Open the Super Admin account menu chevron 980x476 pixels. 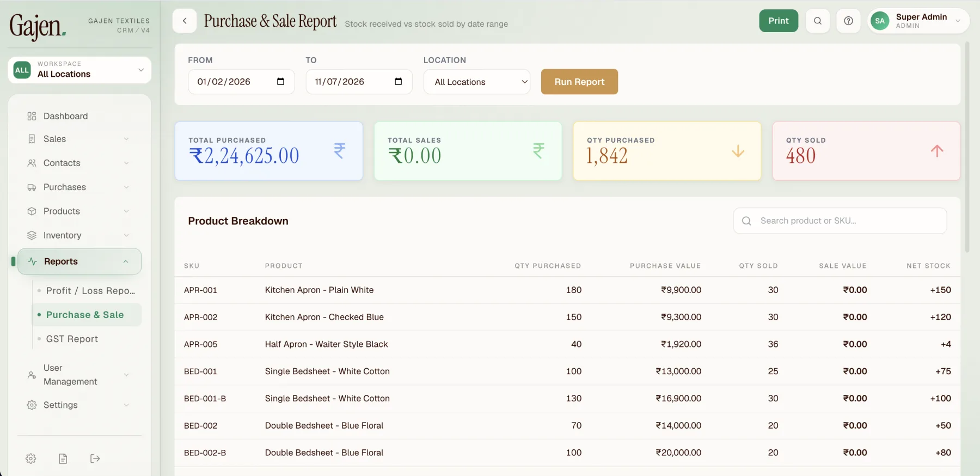pos(958,21)
